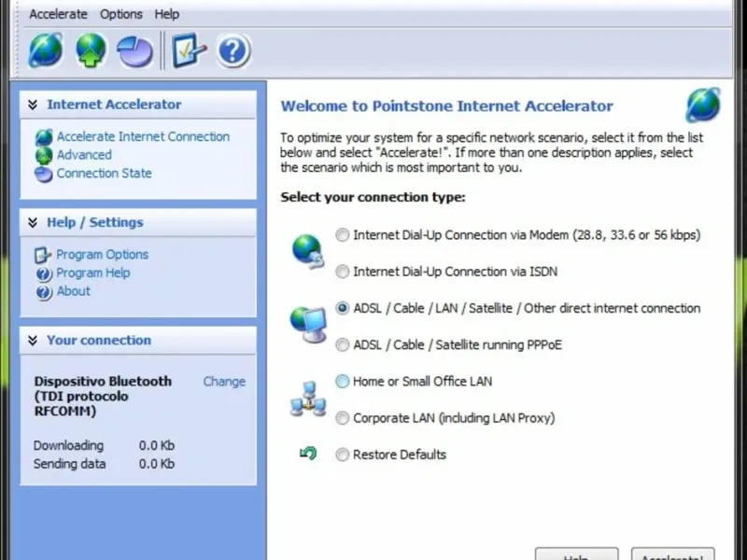Open Accelerate Internet Connection link
Screen dimensions: 747x560
pos(143,136)
